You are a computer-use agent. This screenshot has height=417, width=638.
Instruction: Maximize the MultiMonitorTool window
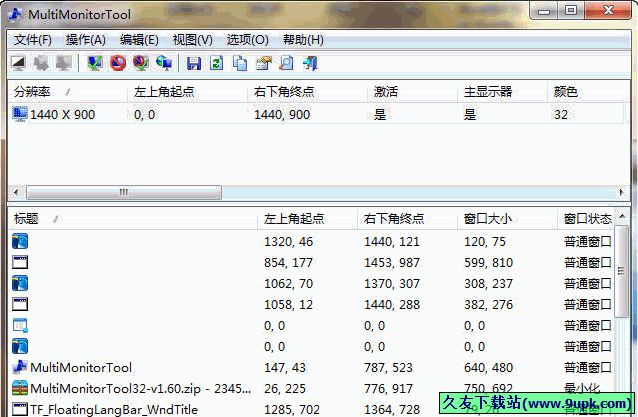571,10
